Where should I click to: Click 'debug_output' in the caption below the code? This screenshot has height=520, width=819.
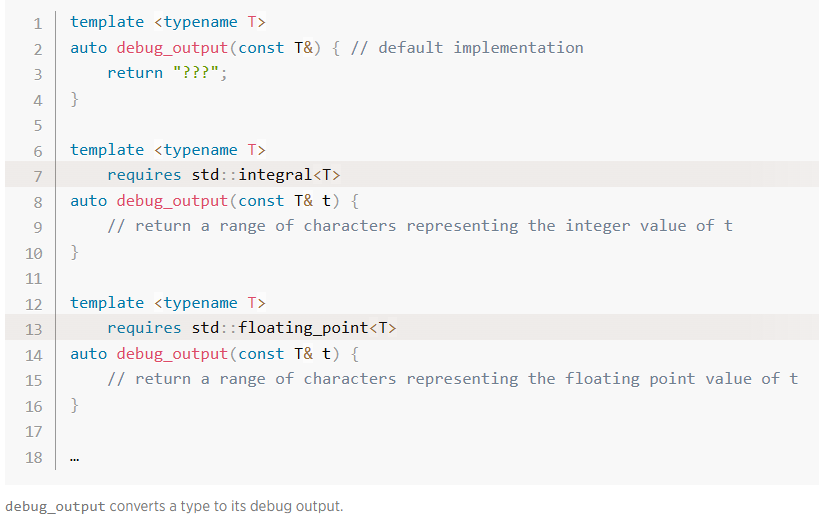tap(55, 506)
